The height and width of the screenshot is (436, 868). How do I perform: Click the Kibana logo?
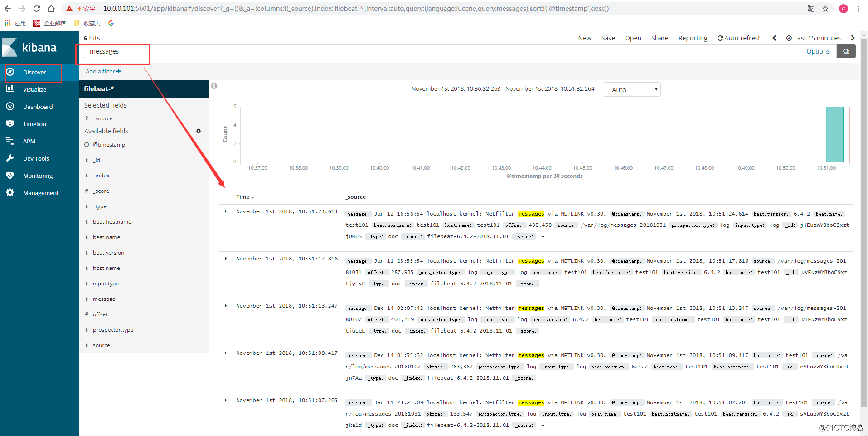tap(30, 47)
